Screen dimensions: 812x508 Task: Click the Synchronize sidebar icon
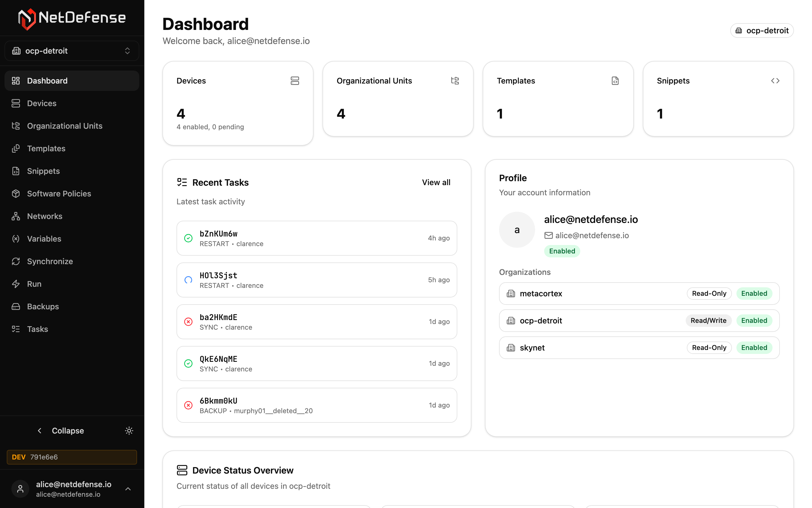click(16, 261)
